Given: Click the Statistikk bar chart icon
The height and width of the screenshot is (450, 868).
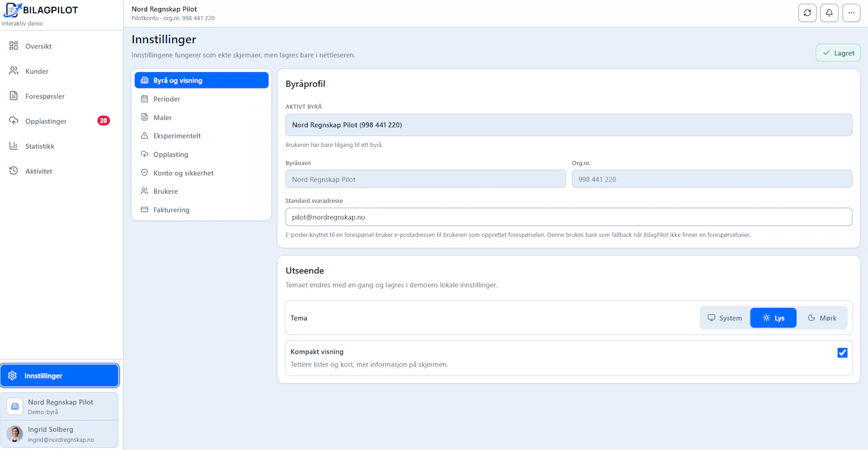Looking at the screenshot, I should pyautogui.click(x=14, y=145).
